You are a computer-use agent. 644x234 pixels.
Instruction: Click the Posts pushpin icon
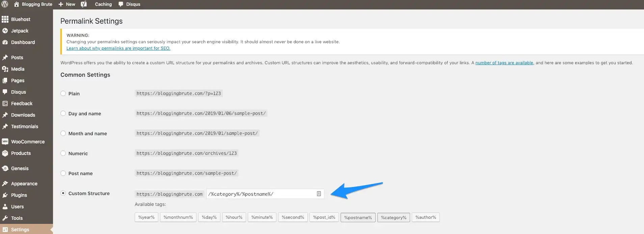(5, 57)
